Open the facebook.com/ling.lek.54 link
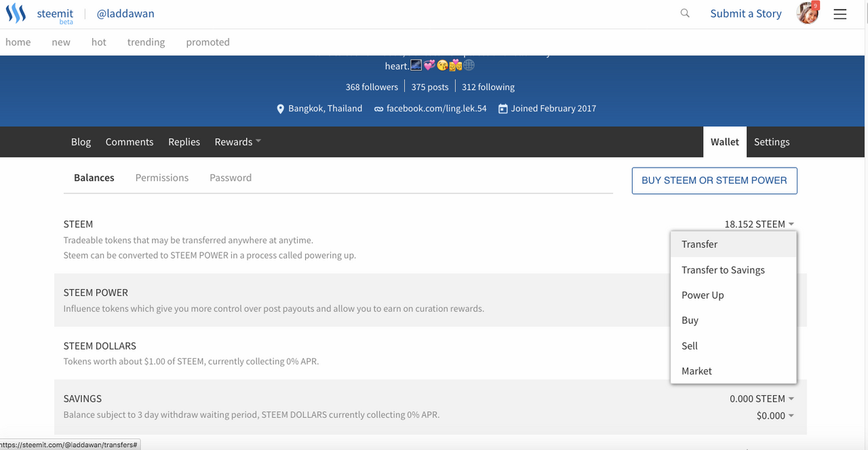Viewport: 868px width, 450px height. [437, 109]
